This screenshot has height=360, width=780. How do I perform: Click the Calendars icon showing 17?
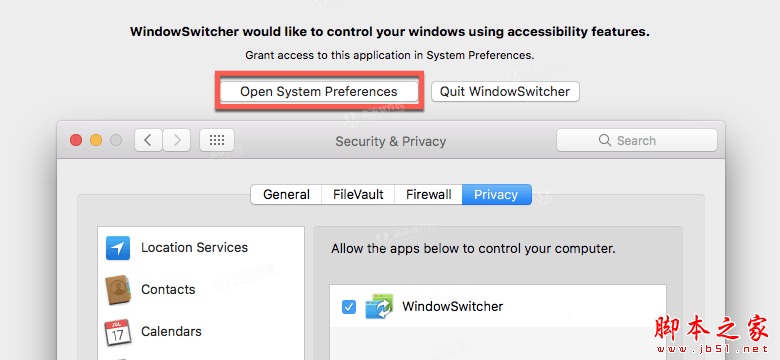[118, 332]
